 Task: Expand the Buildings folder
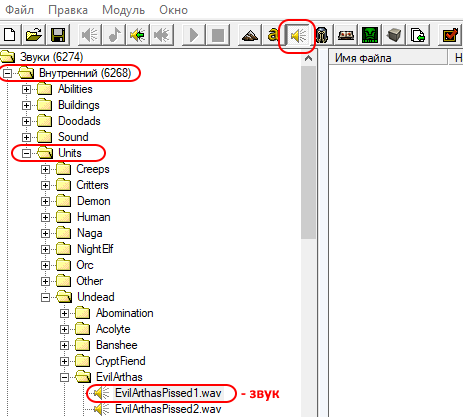(x=26, y=105)
